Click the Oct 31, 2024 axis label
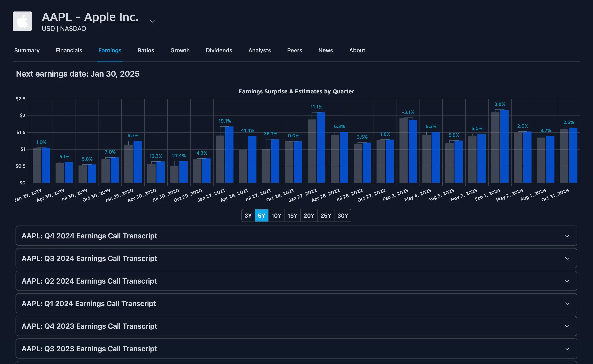 click(x=555, y=195)
